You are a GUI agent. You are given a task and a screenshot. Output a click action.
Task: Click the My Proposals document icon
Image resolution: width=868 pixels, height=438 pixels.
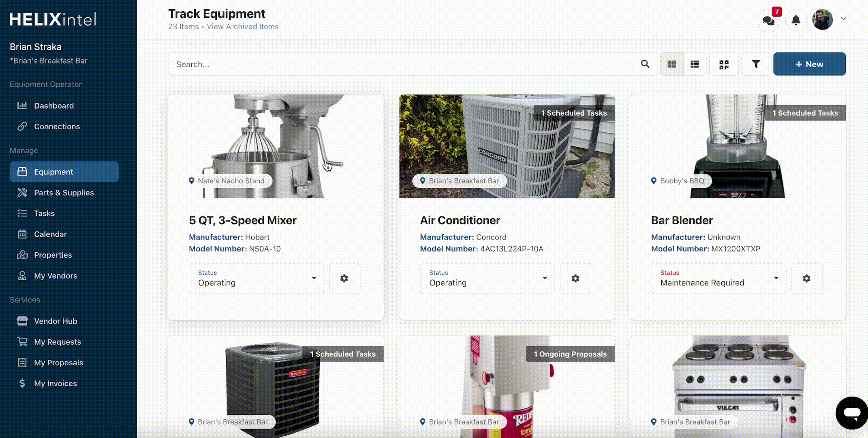point(22,363)
